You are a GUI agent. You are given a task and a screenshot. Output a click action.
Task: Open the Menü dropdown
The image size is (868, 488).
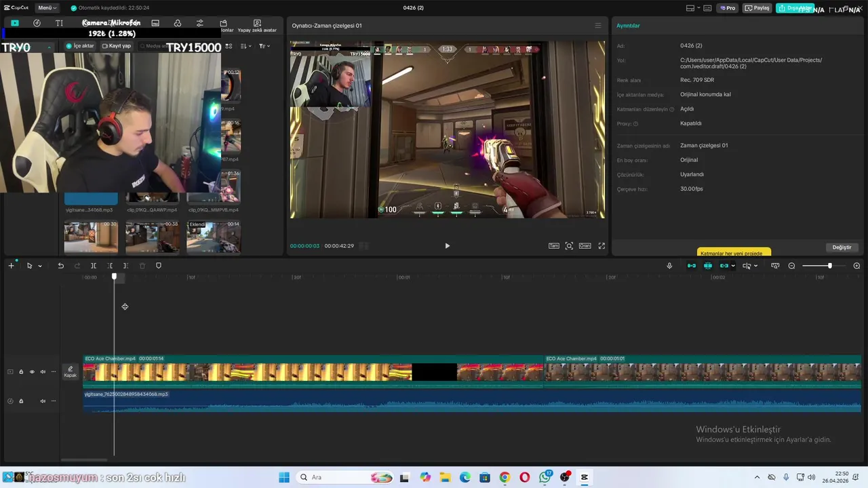(x=47, y=8)
